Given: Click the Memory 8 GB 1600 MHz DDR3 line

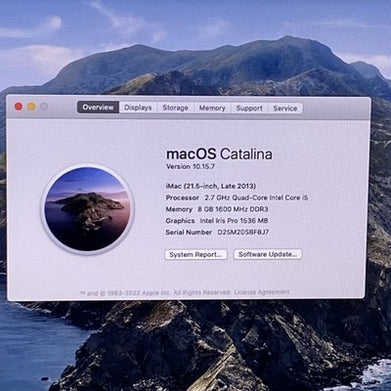Looking at the screenshot, I should point(217,209).
